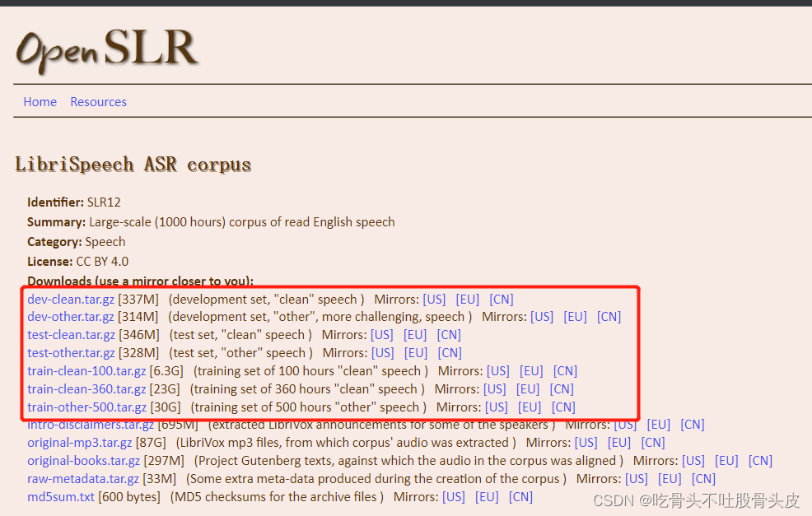Select the 'CC BY 4.0' license text
Image resolution: width=812 pixels, height=516 pixels.
coord(102,262)
